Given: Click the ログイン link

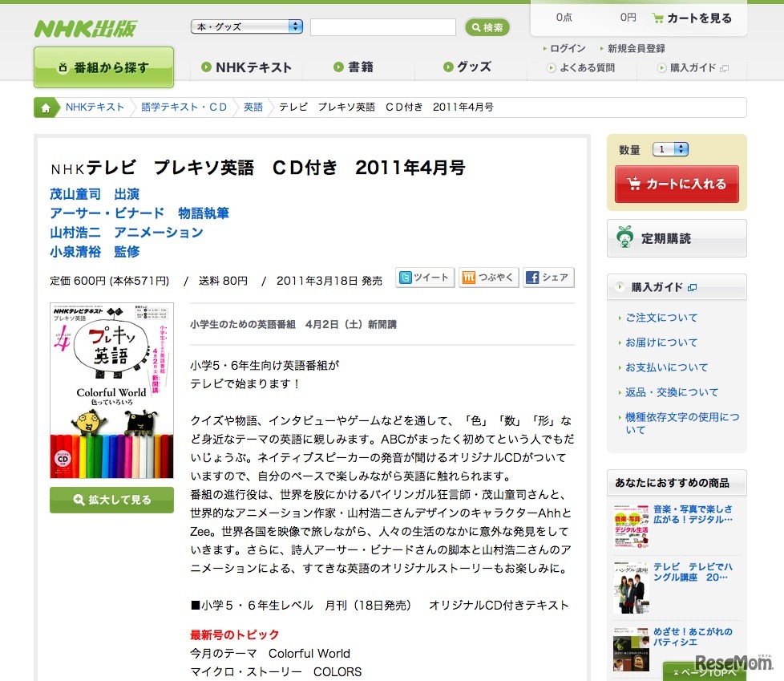Looking at the screenshot, I should (x=568, y=49).
